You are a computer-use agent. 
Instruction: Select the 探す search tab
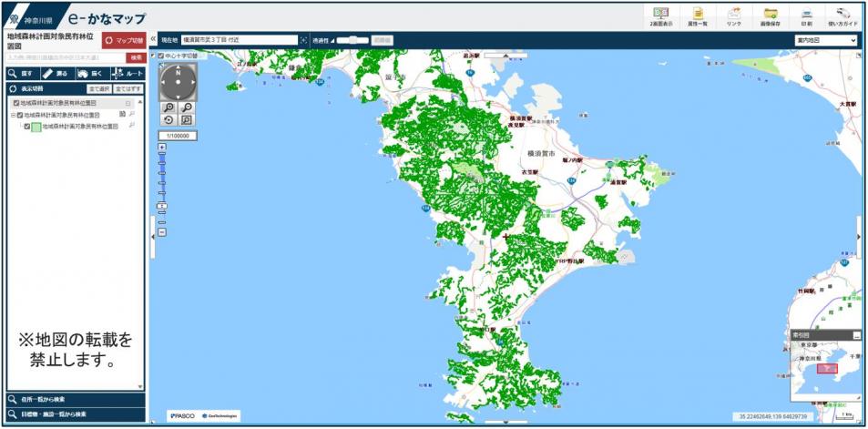tap(21, 73)
